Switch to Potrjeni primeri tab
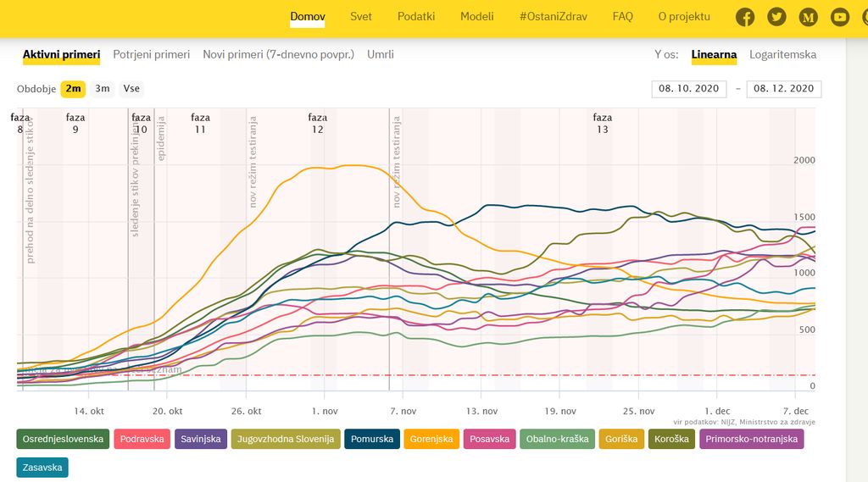868x482 pixels. coord(152,54)
